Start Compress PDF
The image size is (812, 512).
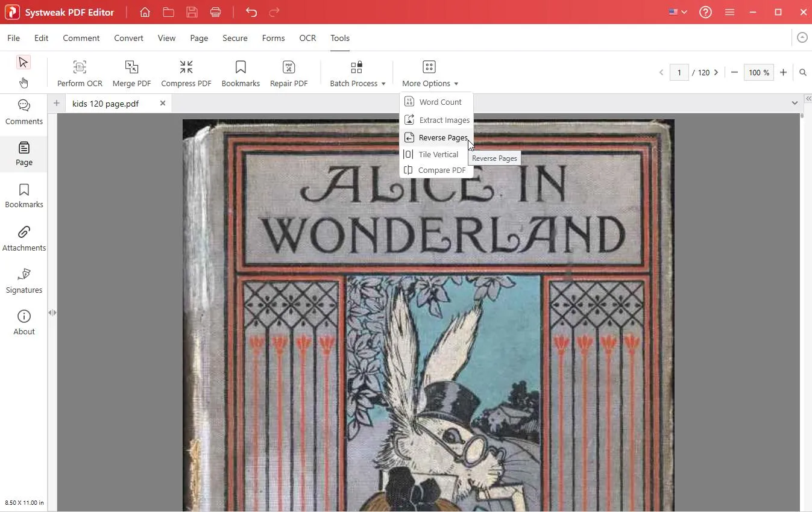tap(186, 73)
